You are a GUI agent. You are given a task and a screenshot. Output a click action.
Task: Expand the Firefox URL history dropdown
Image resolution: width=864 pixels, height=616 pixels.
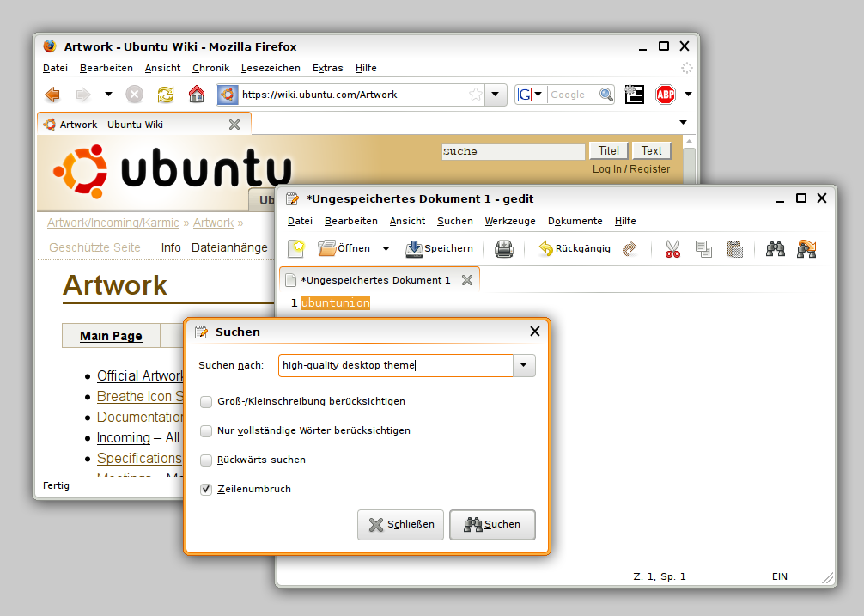tap(496, 95)
